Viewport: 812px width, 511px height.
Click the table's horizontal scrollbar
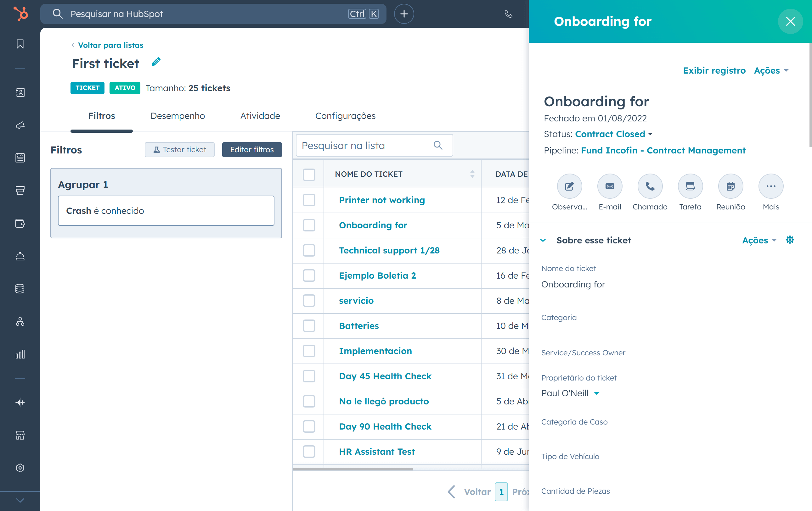pyautogui.click(x=353, y=469)
